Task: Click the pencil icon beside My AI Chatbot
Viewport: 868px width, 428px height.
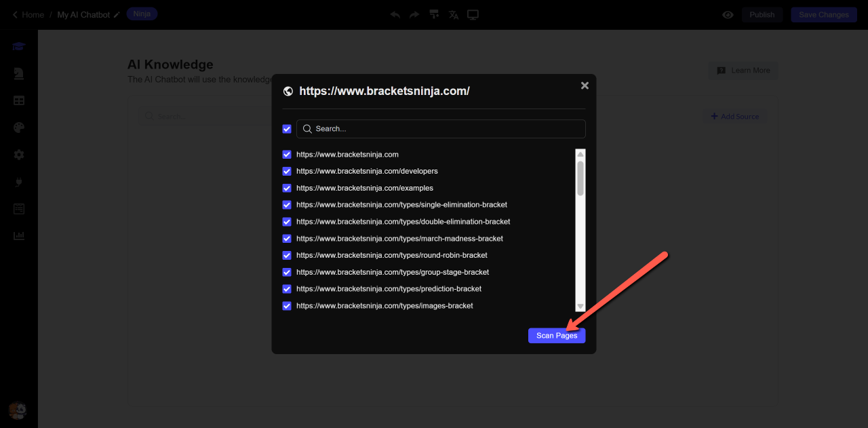Action: pos(117,15)
